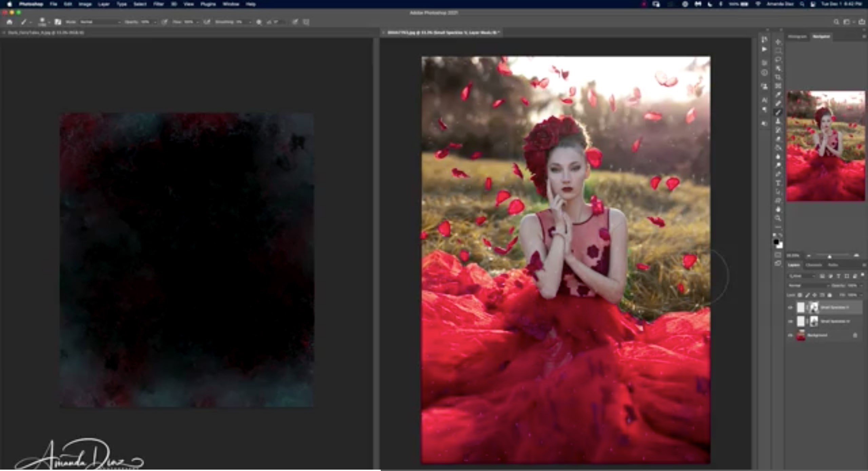Select the Zoom tool in toolbar
This screenshot has width=868, height=471.
[778, 218]
